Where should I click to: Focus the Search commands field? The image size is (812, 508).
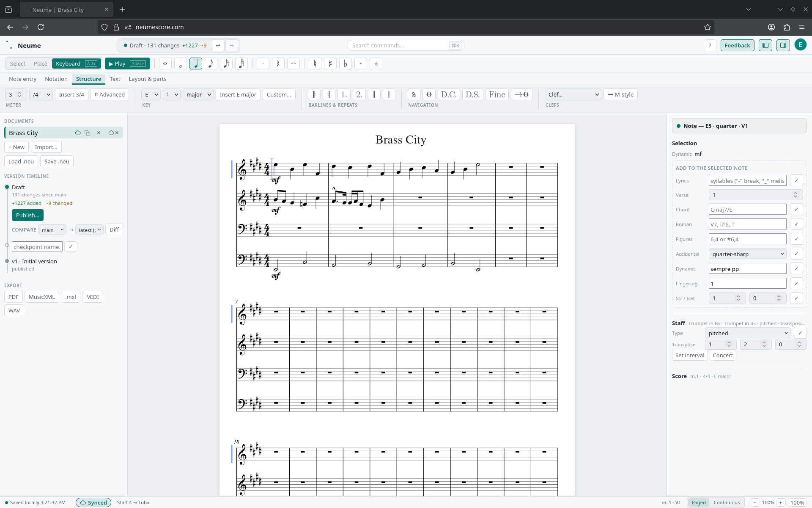(x=406, y=45)
